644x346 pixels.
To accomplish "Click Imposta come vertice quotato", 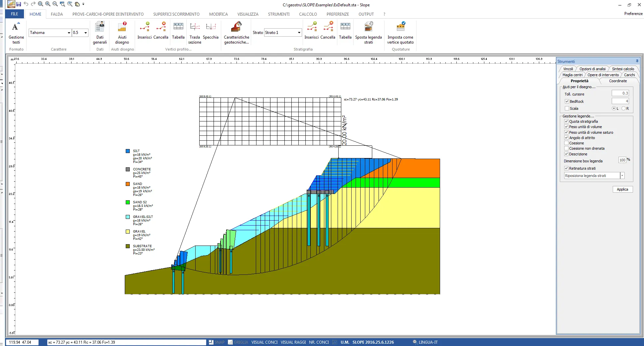I will (401, 33).
